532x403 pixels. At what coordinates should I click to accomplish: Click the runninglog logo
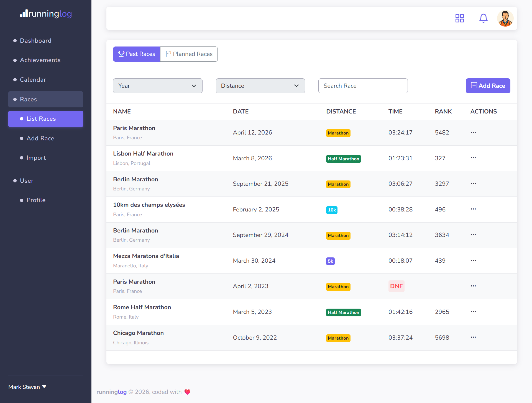(46, 14)
